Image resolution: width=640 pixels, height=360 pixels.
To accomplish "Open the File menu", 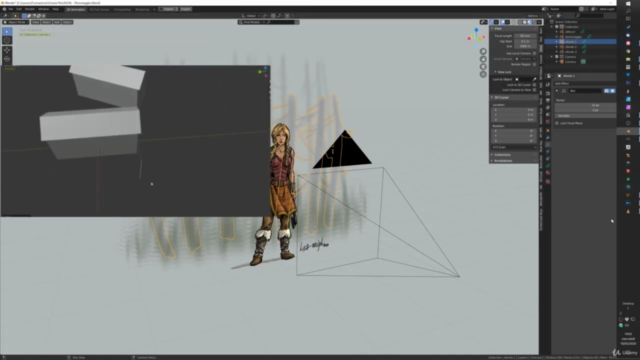I will [11, 9].
